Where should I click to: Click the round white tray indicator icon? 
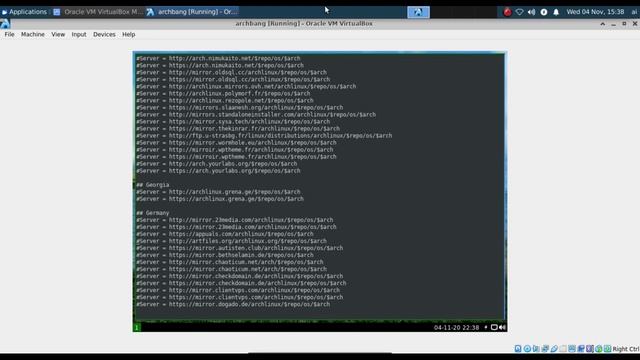tap(544, 12)
